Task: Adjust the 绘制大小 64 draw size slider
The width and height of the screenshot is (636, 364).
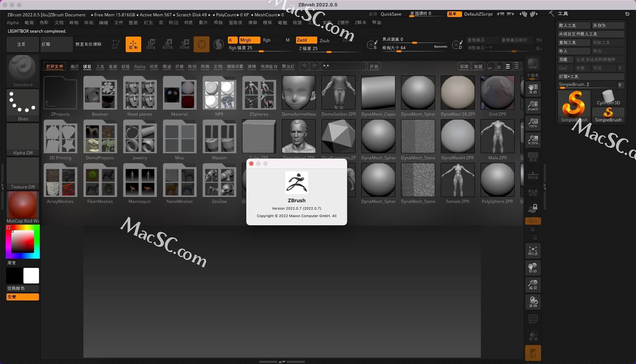Action: pyautogui.click(x=414, y=48)
